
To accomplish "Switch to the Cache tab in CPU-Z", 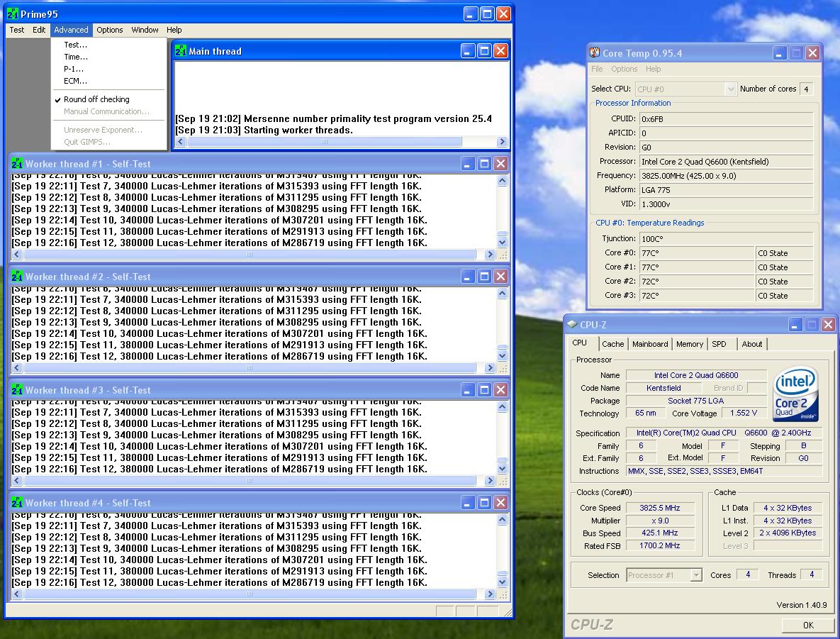I will (x=612, y=344).
